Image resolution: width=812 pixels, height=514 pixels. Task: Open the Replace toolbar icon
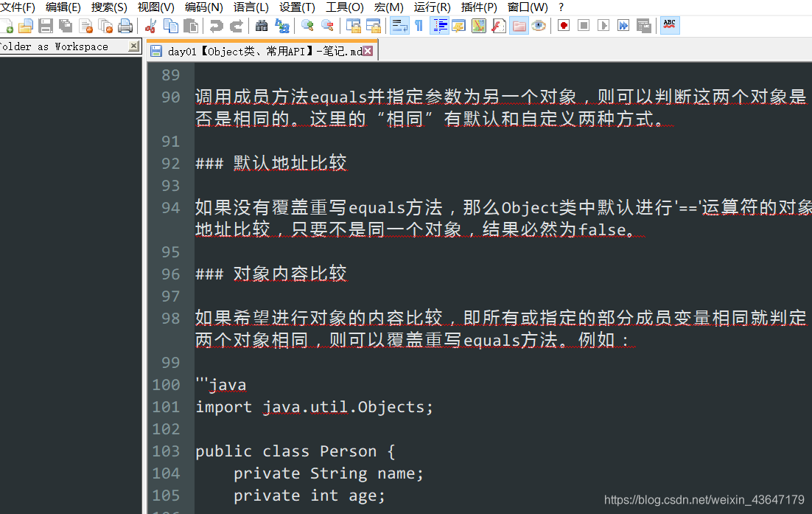(281, 25)
